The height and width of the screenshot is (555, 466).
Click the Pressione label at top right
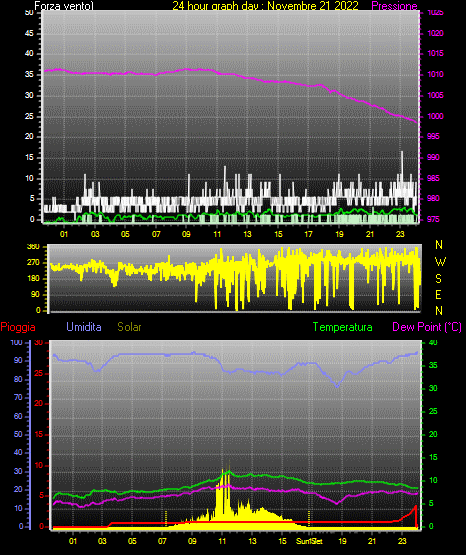click(x=394, y=5)
